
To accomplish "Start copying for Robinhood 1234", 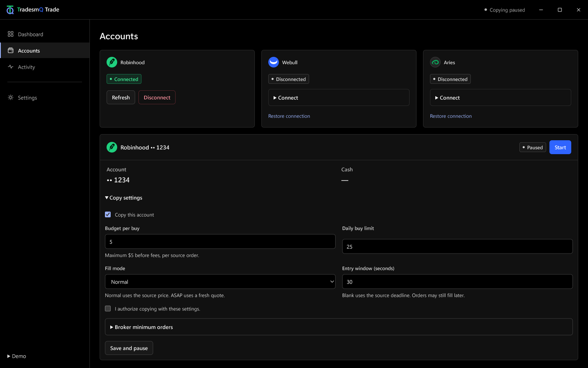I will [x=560, y=147].
